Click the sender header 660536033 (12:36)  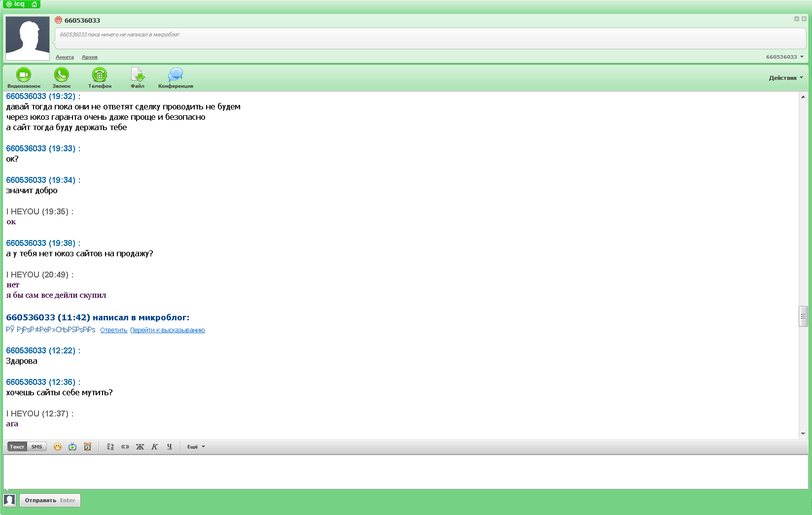tap(43, 382)
